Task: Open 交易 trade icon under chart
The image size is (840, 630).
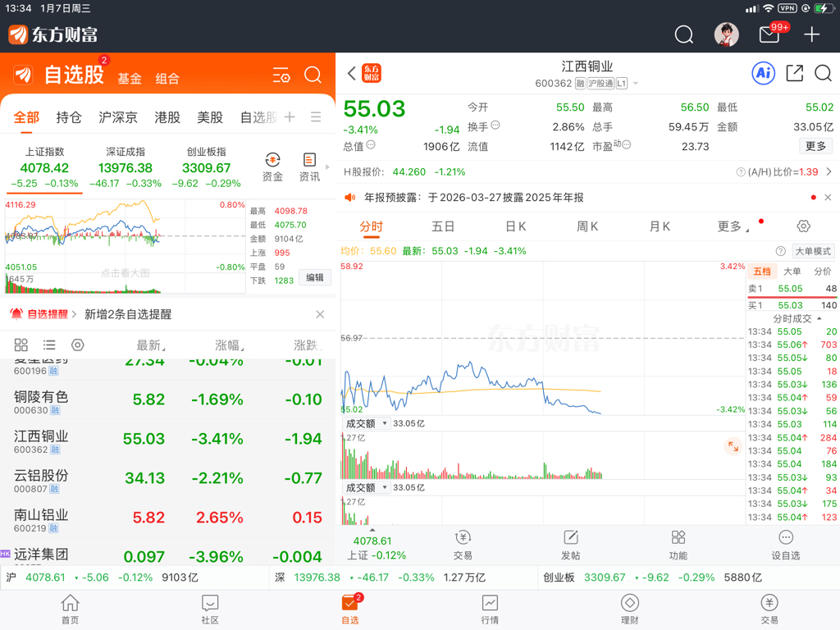Action: (463, 546)
